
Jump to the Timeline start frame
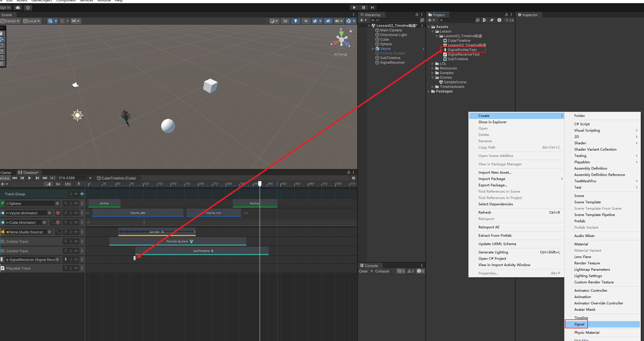(15, 178)
